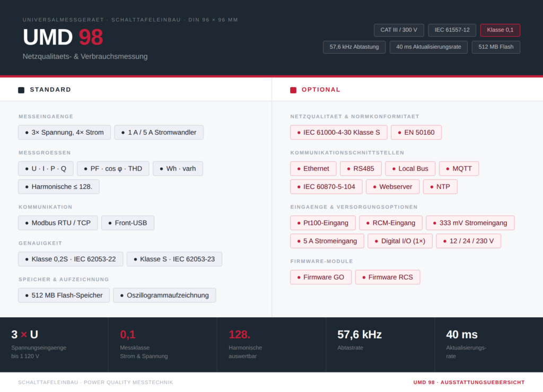This screenshot has width=543, height=392.
Task: Click the Harmonische ≤ 128. chip
Action: point(59,187)
